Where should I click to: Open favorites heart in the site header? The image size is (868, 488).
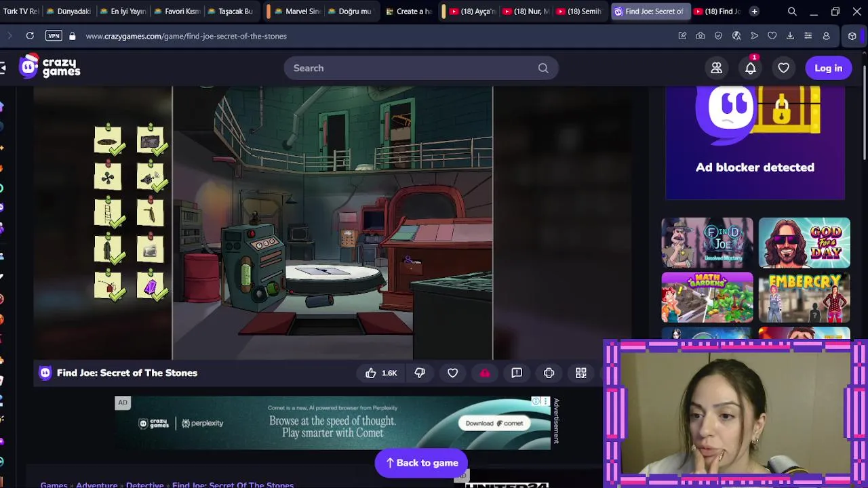(x=783, y=68)
